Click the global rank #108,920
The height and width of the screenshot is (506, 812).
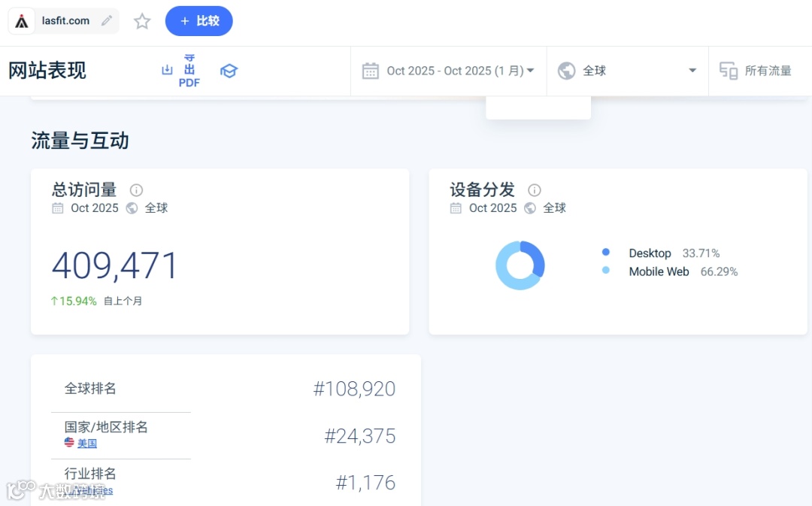click(354, 389)
